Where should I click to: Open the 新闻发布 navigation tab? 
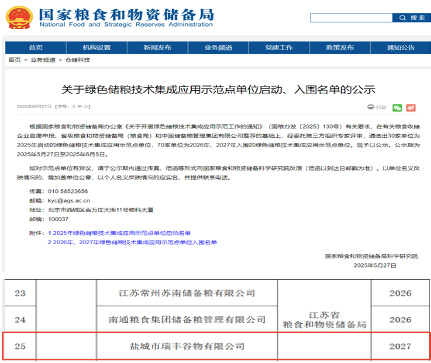click(x=157, y=48)
